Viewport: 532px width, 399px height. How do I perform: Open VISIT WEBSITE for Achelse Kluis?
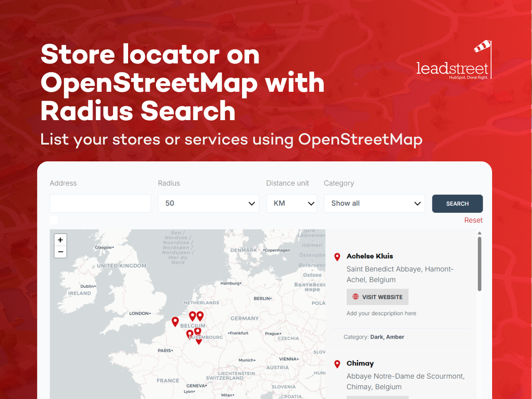pyautogui.click(x=377, y=297)
